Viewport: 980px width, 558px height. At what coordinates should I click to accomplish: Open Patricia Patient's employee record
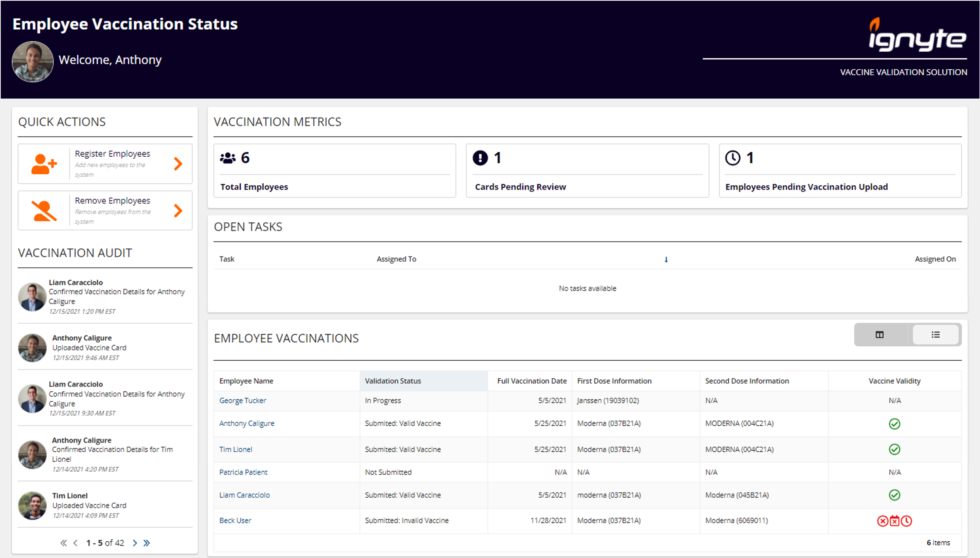[243, 472]
